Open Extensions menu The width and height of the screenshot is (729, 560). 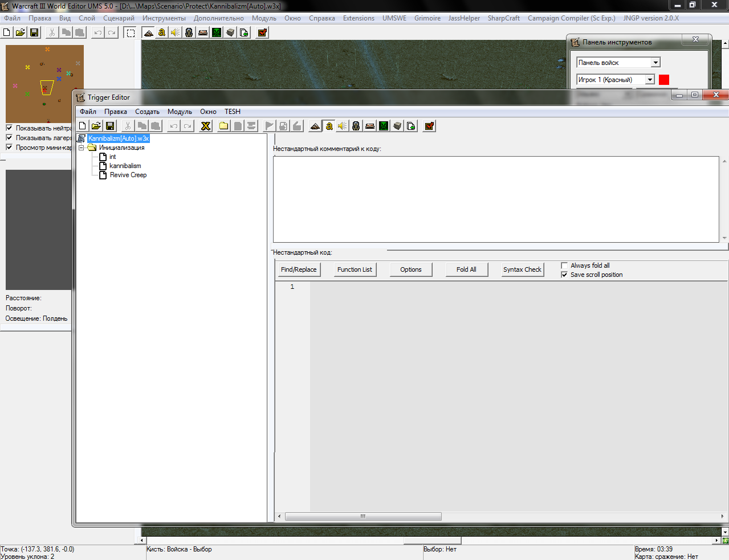[x=359, y=18]
